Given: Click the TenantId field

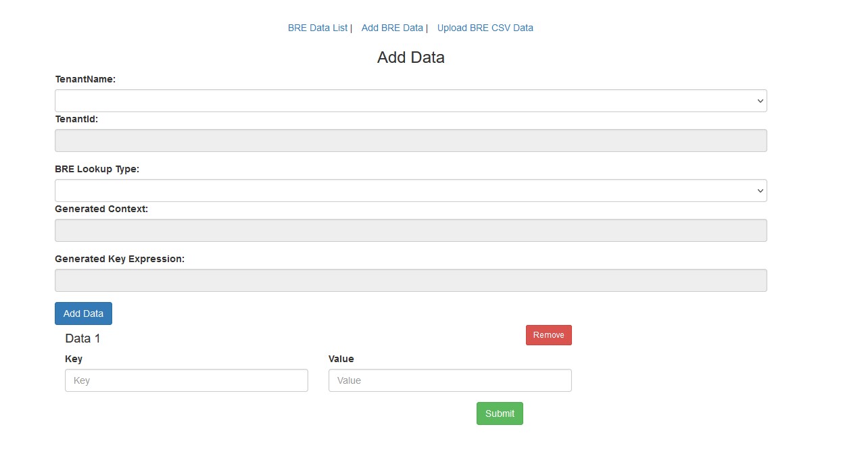Looking at the screenshot, I should click(x=410, y=140).
